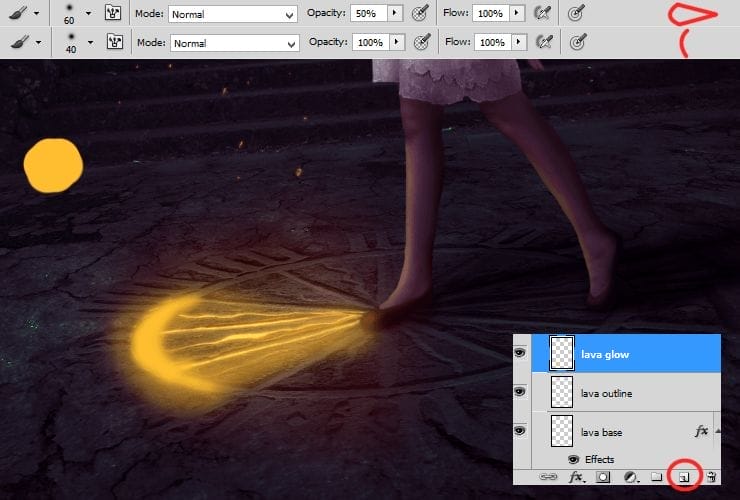The image size is (740, 500).
Task: Click the lava glow layer thumbnail
Action: 562,353
